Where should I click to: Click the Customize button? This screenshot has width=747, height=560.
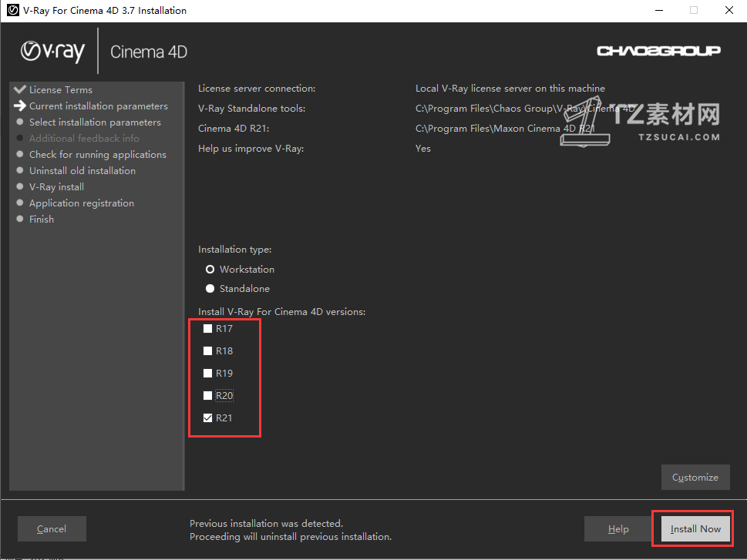695,477
